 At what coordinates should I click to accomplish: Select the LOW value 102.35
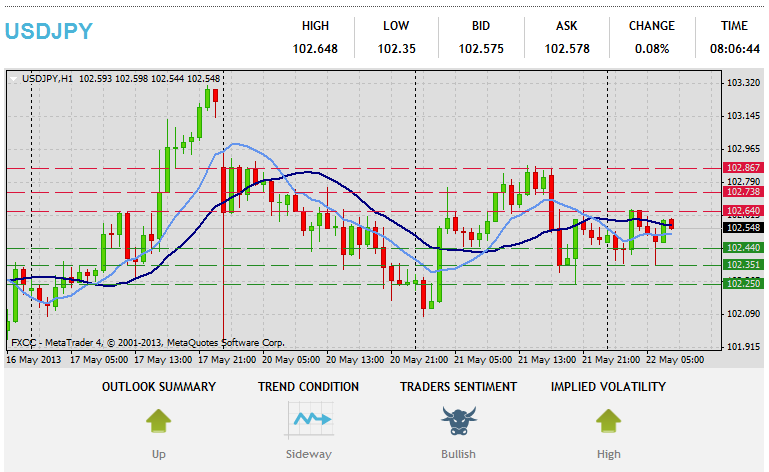pyautogui.click(x=396, y=49)
